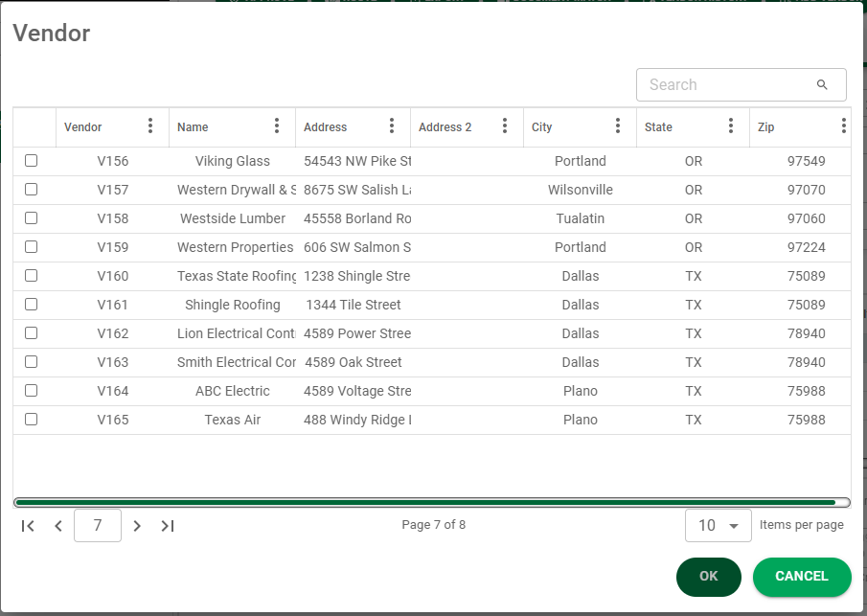Select the V162 Lion Electrical checkbox

[31, 332]
